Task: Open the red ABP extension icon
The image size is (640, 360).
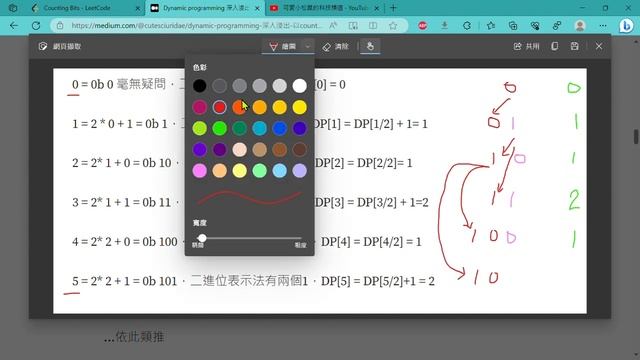Action: click(x=422, y=26)
